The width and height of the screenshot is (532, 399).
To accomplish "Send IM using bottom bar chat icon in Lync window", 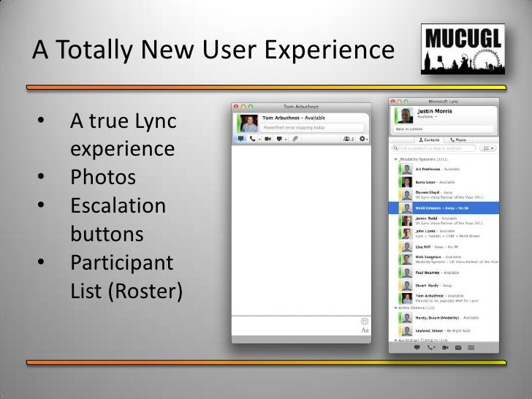I will tap(417, 347).
